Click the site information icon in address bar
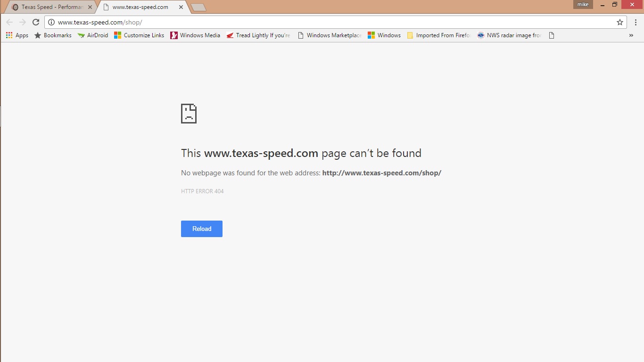 (x=51, y=22)
